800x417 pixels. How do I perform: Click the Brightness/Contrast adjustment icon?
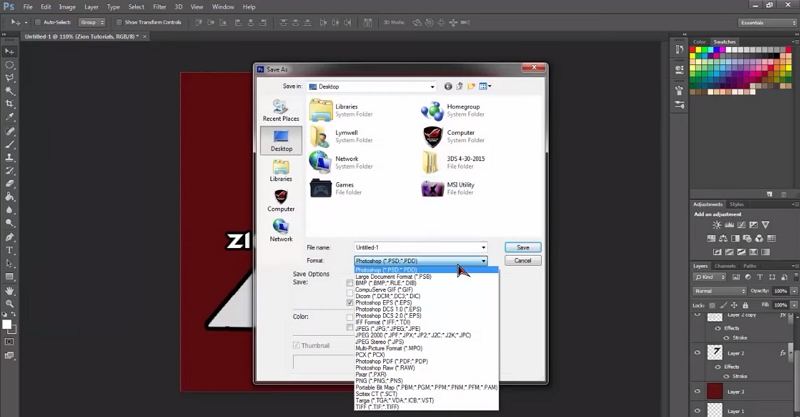[x=717, y=225]
